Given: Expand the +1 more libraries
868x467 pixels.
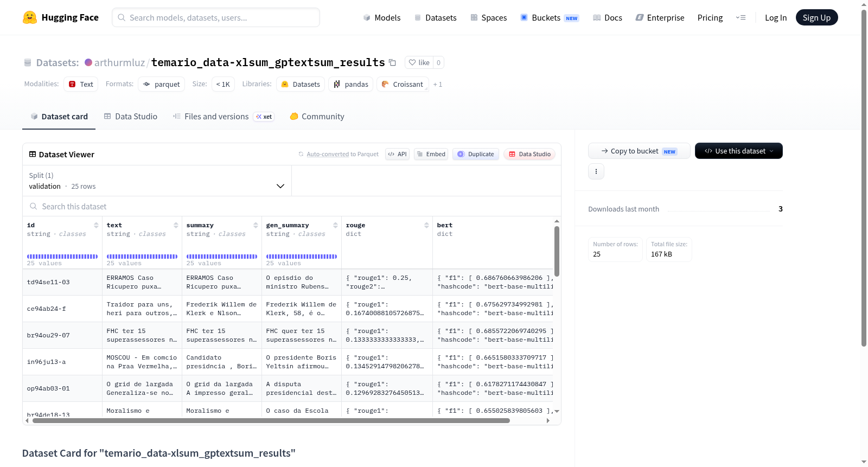Looking at the screenshot, I should coord(437,84).
